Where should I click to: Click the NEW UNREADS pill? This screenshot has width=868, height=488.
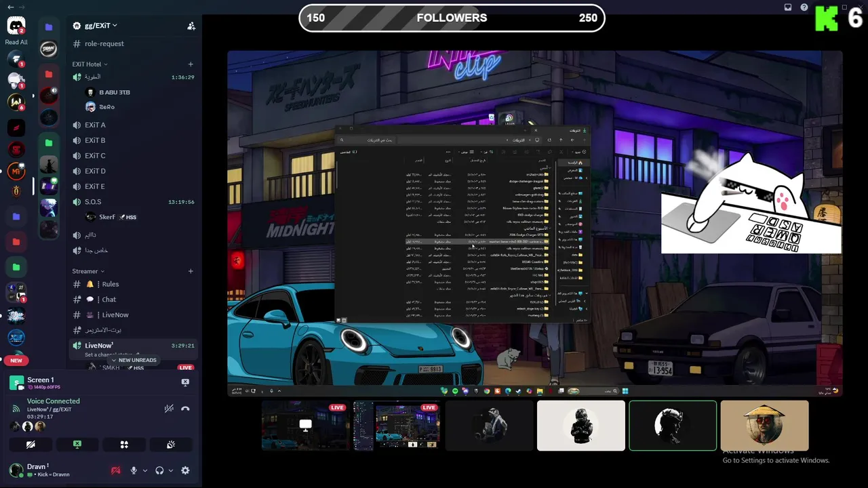[134, 360]
